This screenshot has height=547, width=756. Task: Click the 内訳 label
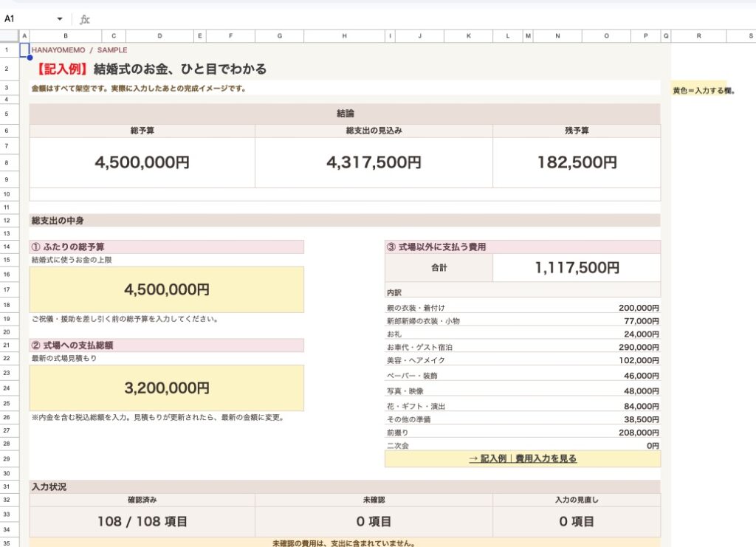tap(394, 292)
